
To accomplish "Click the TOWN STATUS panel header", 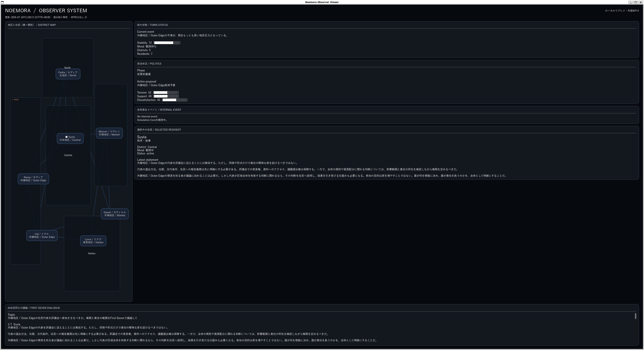I will (152, 25).
